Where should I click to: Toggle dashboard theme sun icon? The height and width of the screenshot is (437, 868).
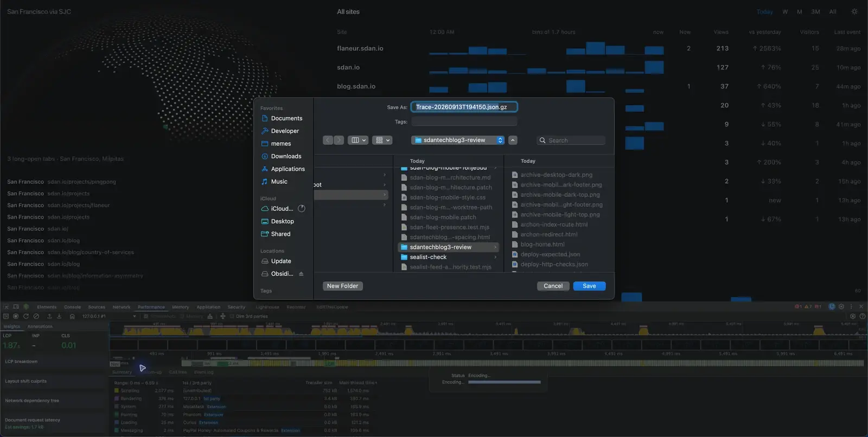[854, 11]
